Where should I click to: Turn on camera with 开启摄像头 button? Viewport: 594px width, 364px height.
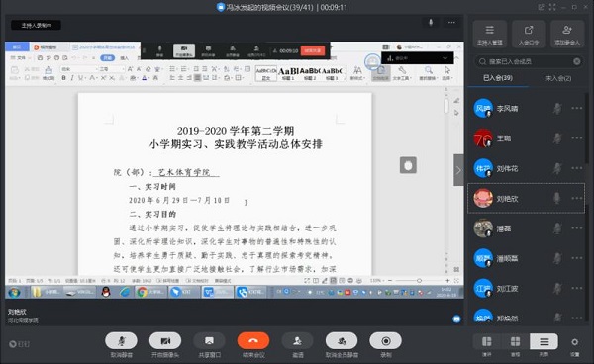(x=165, y=341)
